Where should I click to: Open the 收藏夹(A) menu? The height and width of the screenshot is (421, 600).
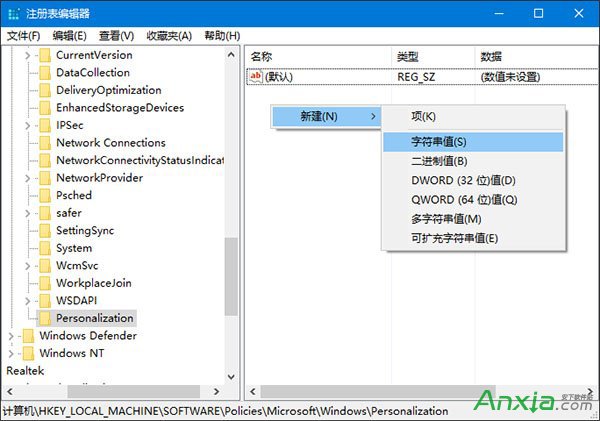coord(169,36)
